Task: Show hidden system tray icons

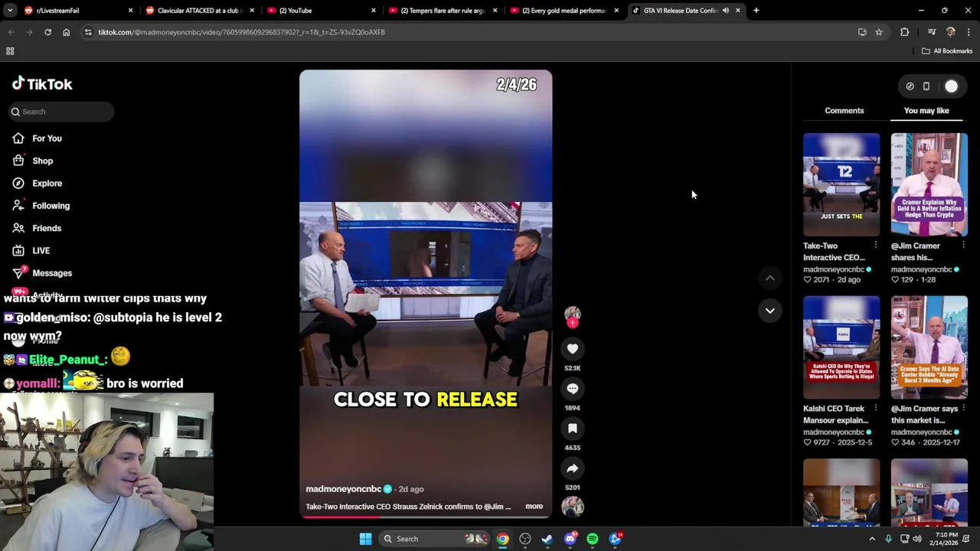Action: [871, 539]
